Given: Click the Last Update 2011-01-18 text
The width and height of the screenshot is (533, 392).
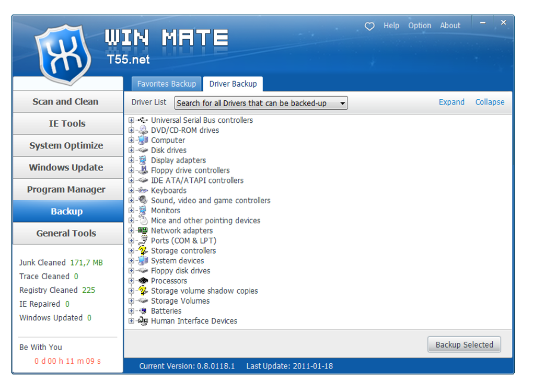Looking at the screenshot, I should click(289, 366).
